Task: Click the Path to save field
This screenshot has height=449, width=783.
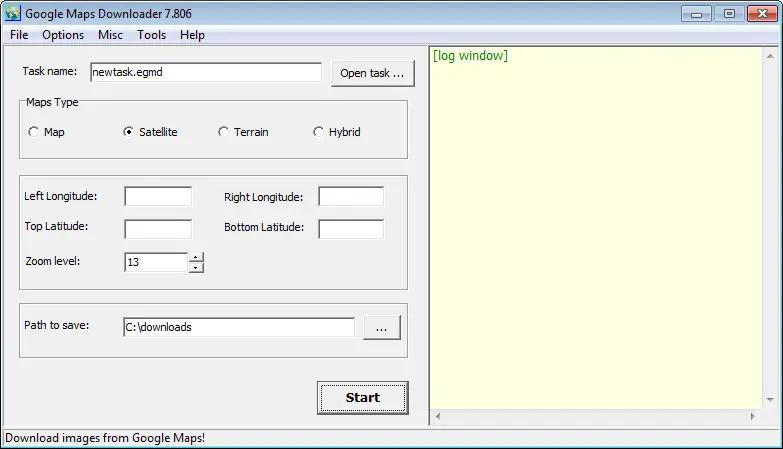Action: [239, 327]
